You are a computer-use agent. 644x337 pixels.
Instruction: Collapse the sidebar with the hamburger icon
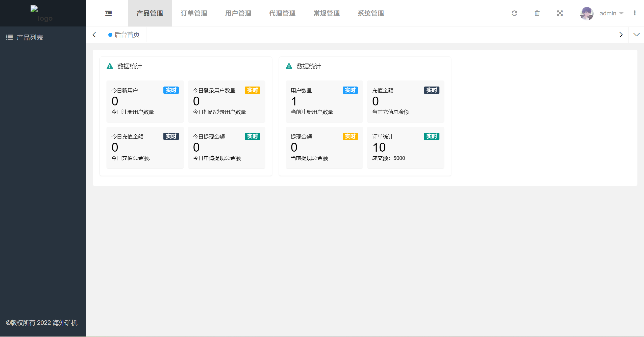(108, 13)
